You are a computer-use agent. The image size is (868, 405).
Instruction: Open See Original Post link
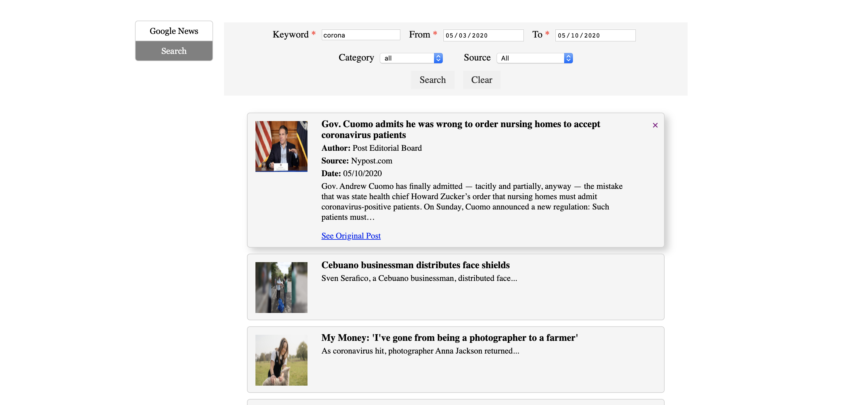[350, 235]
